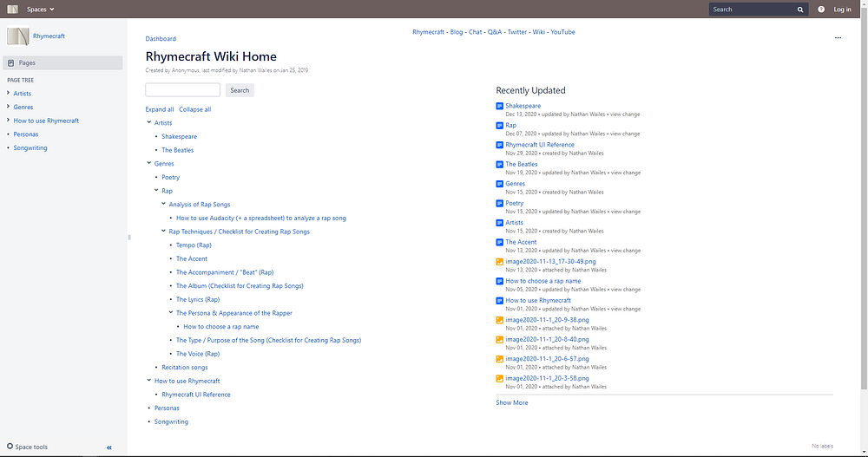868x457 pixels.
Task: Click the Log in link
Action: [842, 10]
